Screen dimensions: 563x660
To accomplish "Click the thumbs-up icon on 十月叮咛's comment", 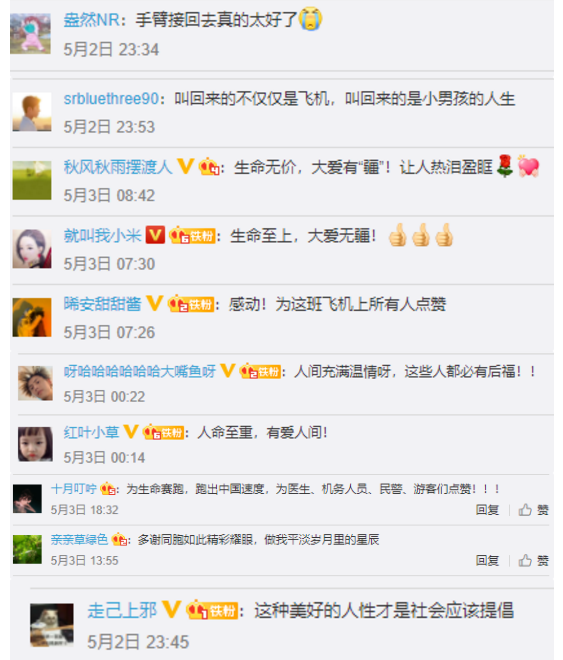I will (x=525, y=510).
